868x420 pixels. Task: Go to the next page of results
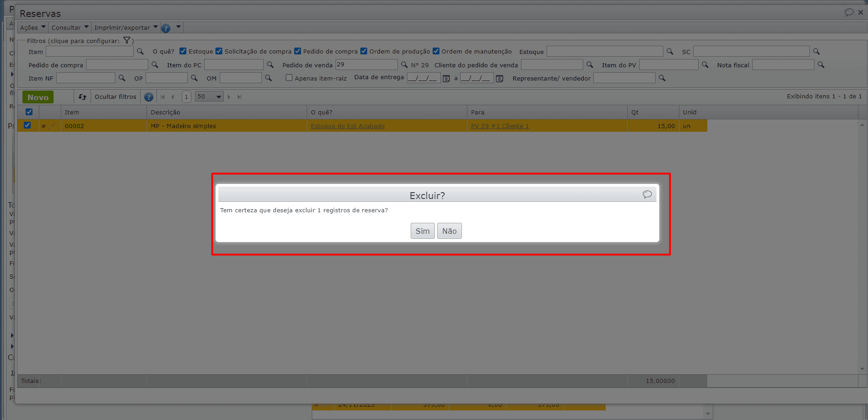229,97
